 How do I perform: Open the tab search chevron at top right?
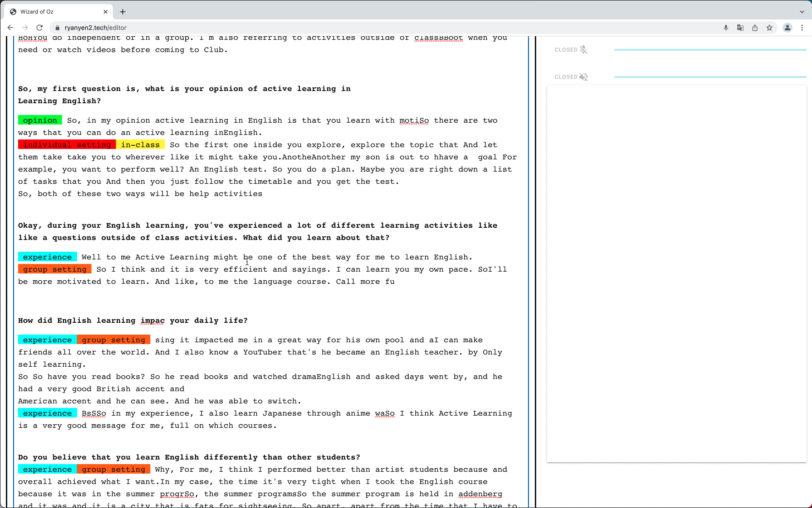802,12
